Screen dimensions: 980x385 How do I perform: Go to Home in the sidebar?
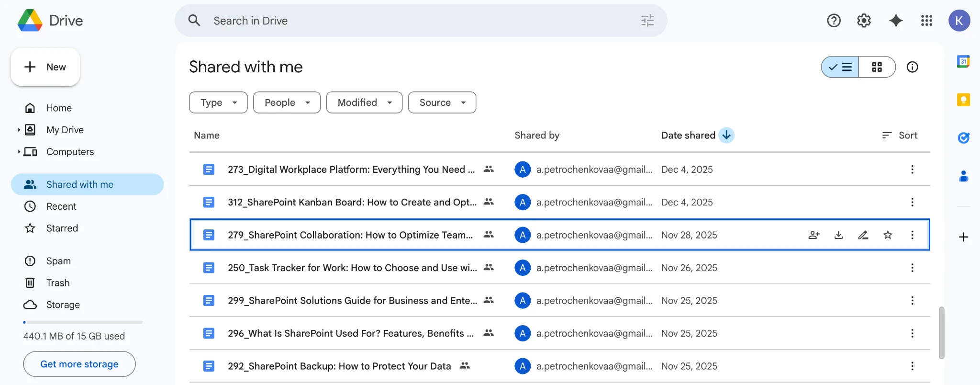click(87, 108)
